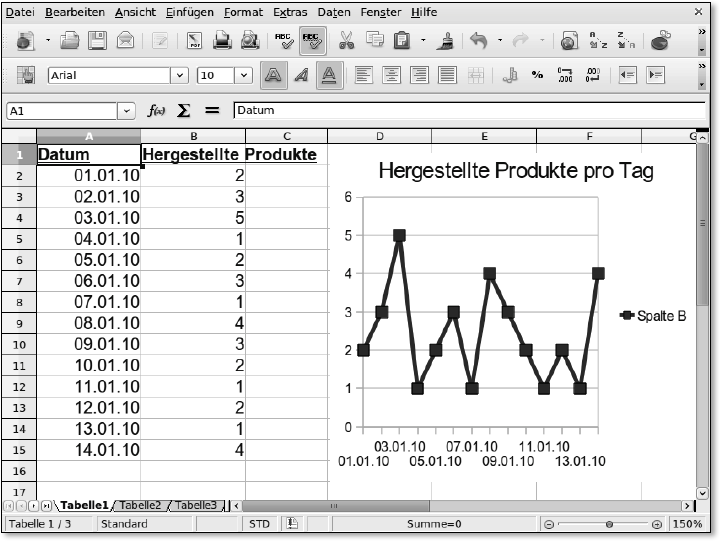
Task: Click the zoom slider in status bar
Action: click(x=608, y=524)
